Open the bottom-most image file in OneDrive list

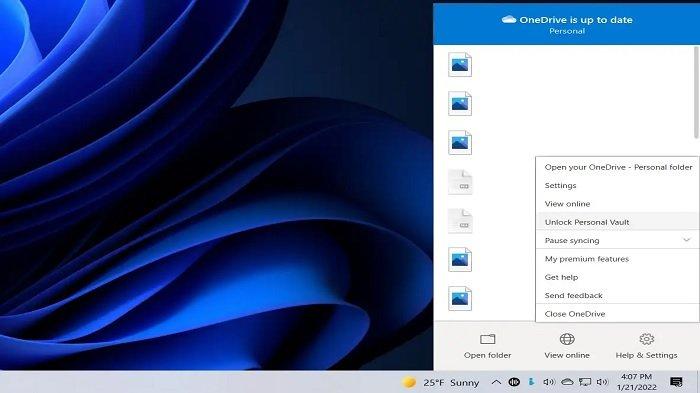coord(460,298)
